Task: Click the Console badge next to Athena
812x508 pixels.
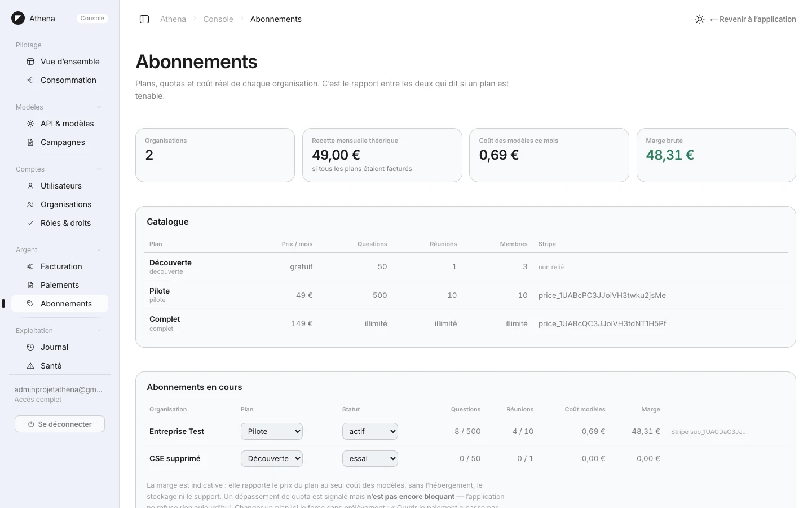Action: tap(92, 19)
